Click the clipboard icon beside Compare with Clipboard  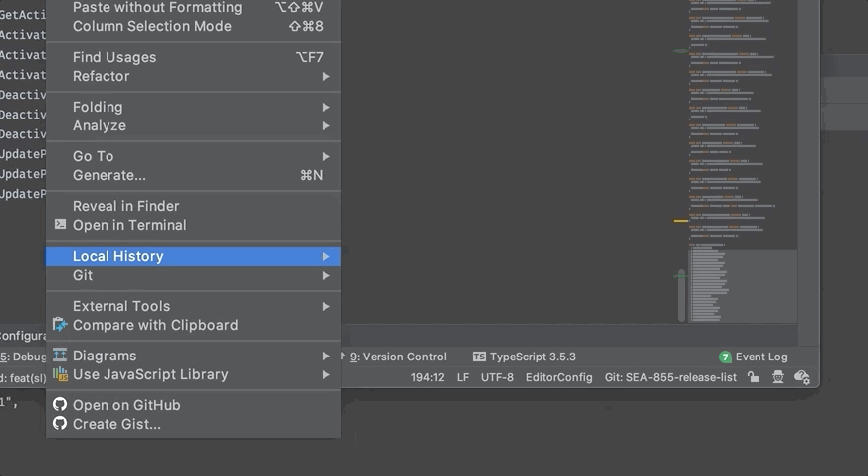click(60, 324)
